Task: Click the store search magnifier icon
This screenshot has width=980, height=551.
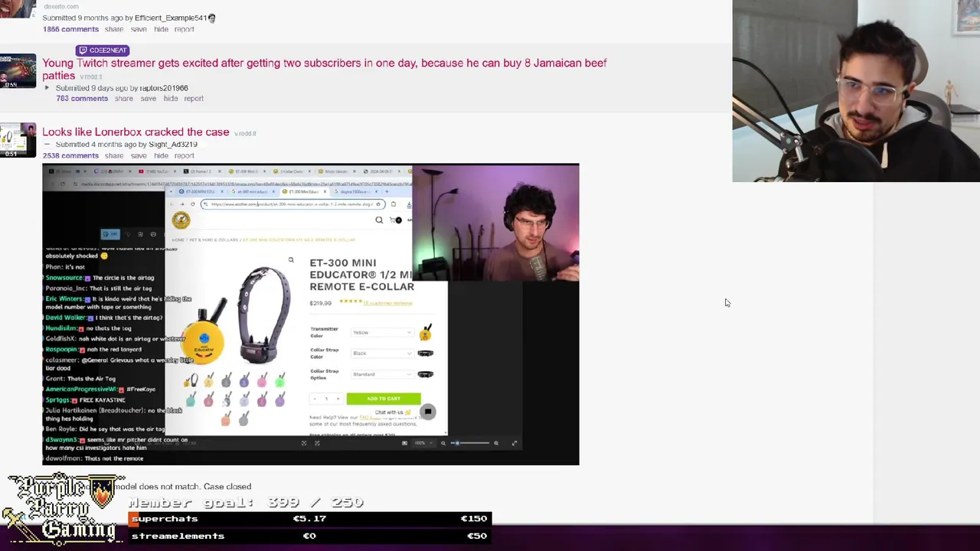Action: 379,220
